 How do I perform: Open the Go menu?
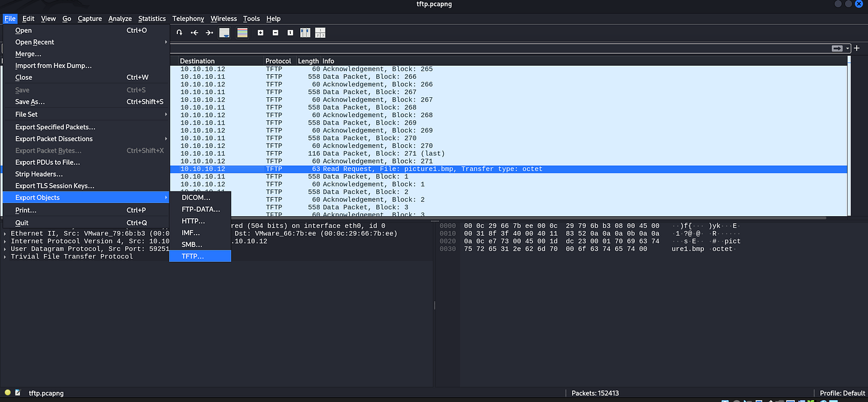[67, 19]
